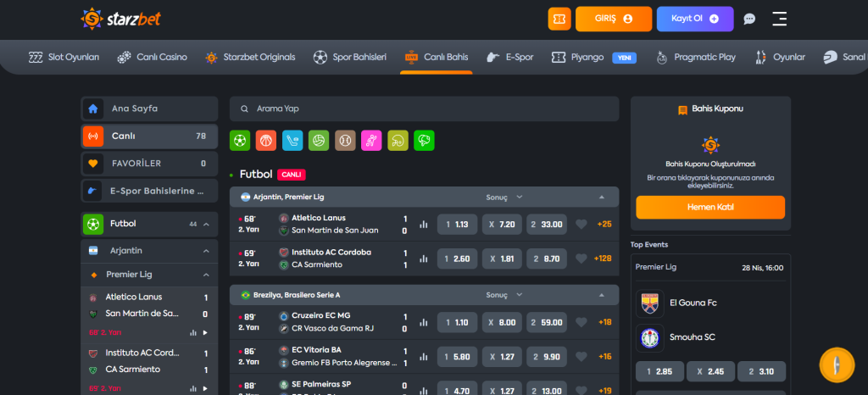Favorite the Cruzeiro EC MG match heart
Screen dimensions: 868x395
(581, 322)
